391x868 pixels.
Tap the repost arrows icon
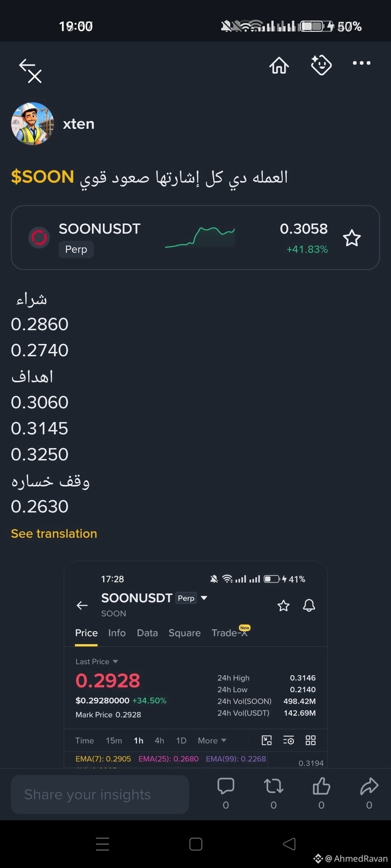point(274,786)
